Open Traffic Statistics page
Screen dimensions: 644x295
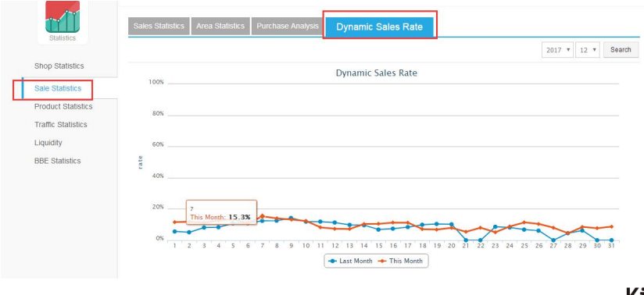(x=61, y=125)
